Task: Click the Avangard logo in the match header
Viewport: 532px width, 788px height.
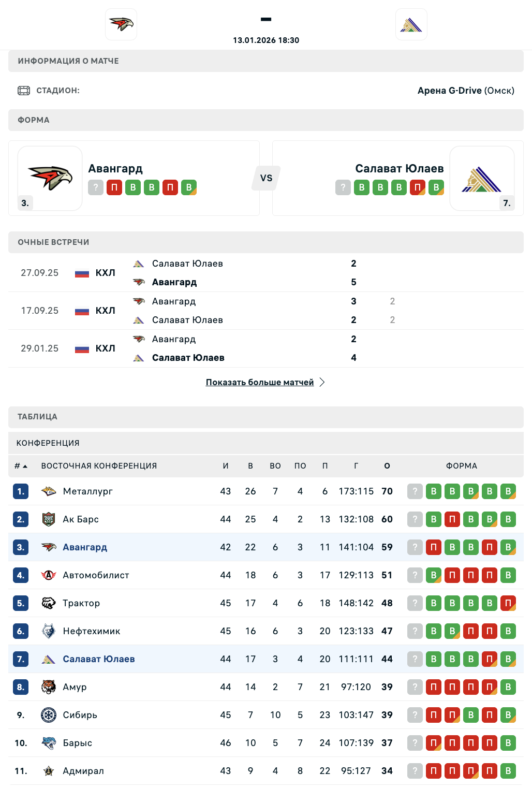Action: (x=121, y=24)
